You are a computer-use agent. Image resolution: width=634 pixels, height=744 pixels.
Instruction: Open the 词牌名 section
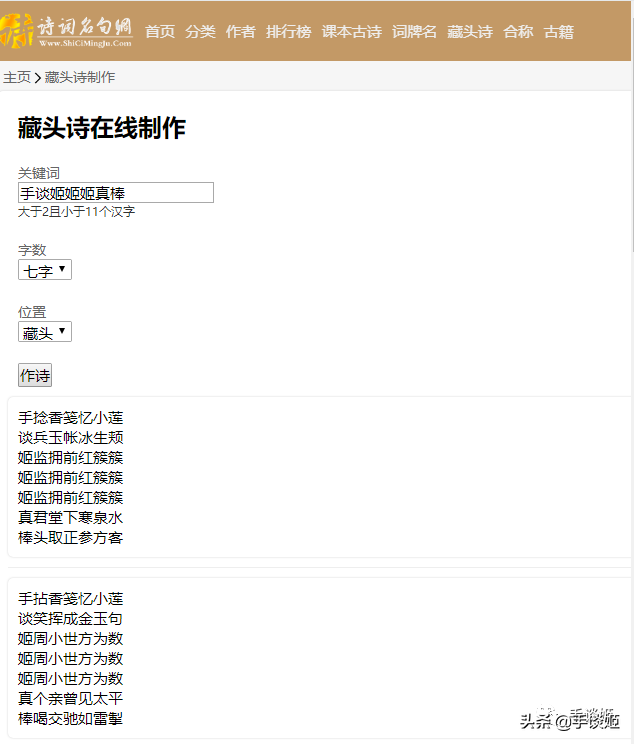pyautogui.click(x=414, y=32)
